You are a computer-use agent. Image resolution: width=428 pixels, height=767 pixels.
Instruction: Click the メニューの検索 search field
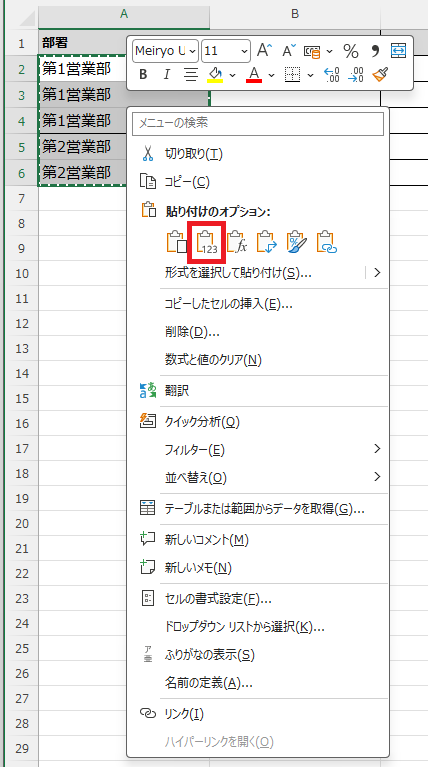coord(258,123)
